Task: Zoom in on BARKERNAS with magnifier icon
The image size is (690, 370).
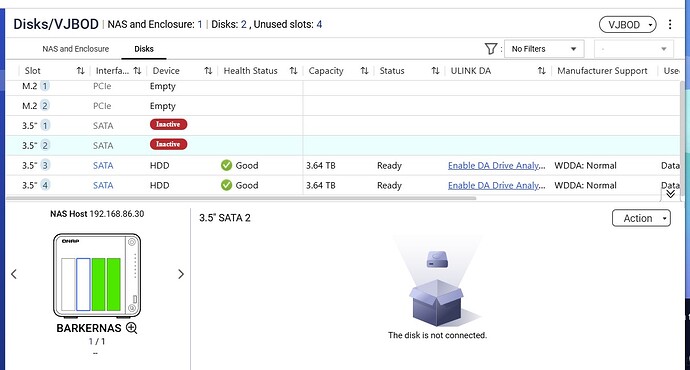Action: tap(132, 328)
